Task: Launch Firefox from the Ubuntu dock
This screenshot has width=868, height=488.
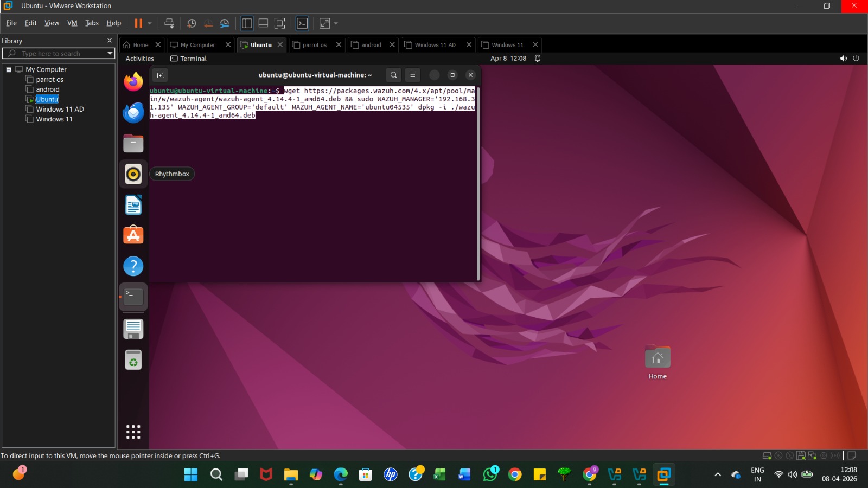Action: pyautogui.click(x=133, y=82)
